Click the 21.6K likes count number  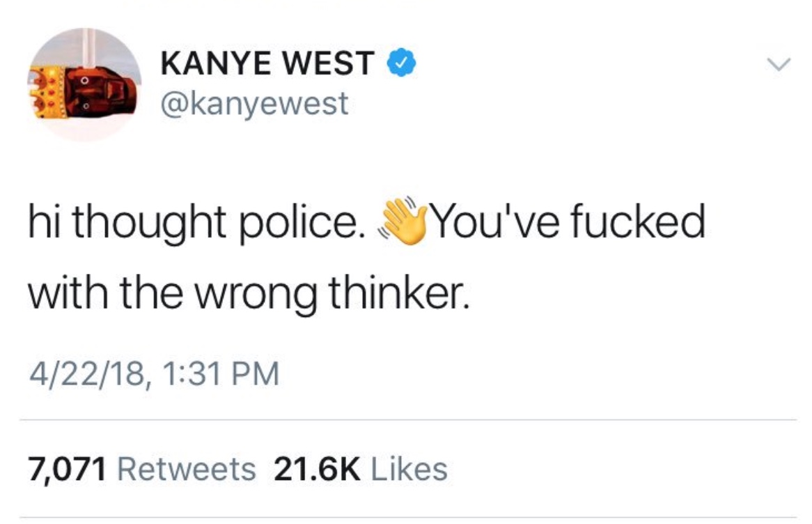tap(316, 470)
